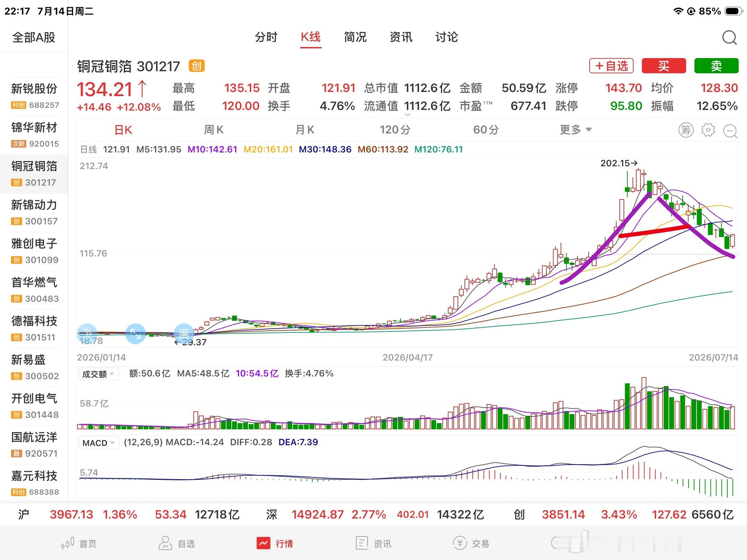Tap the 市盈TTM 677.41 value
Viewport: 747px width, 560px height.
[529, 106]
